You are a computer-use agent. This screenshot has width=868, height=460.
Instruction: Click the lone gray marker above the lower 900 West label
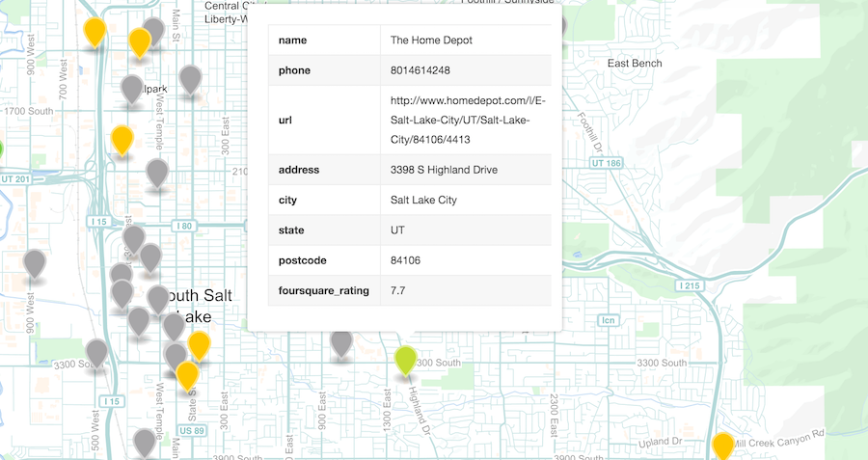[35, 264]
